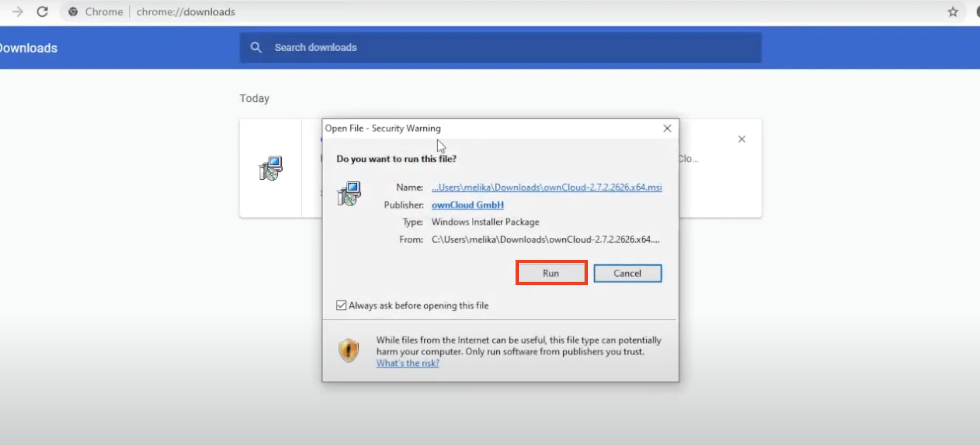
Task: Click 'Do you want to run this file?' text
Action: tap(396, 159)
